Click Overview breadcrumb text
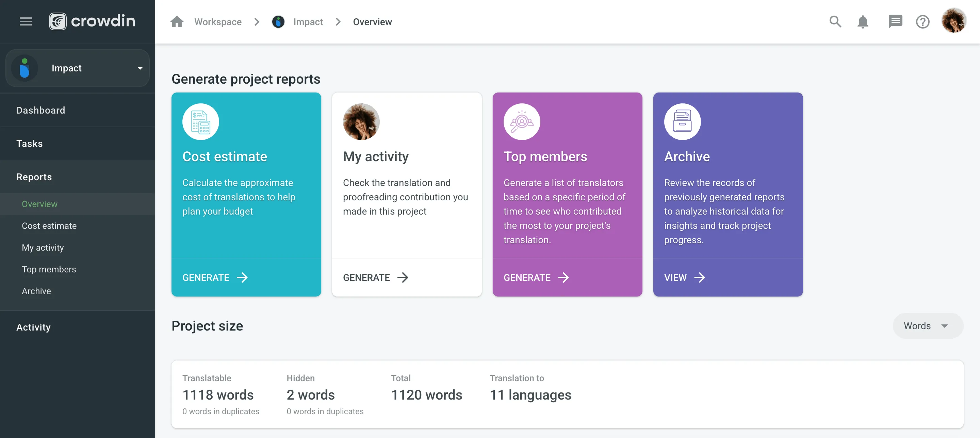980x438 pixels. pyautogui.click(x=372, y=22)
